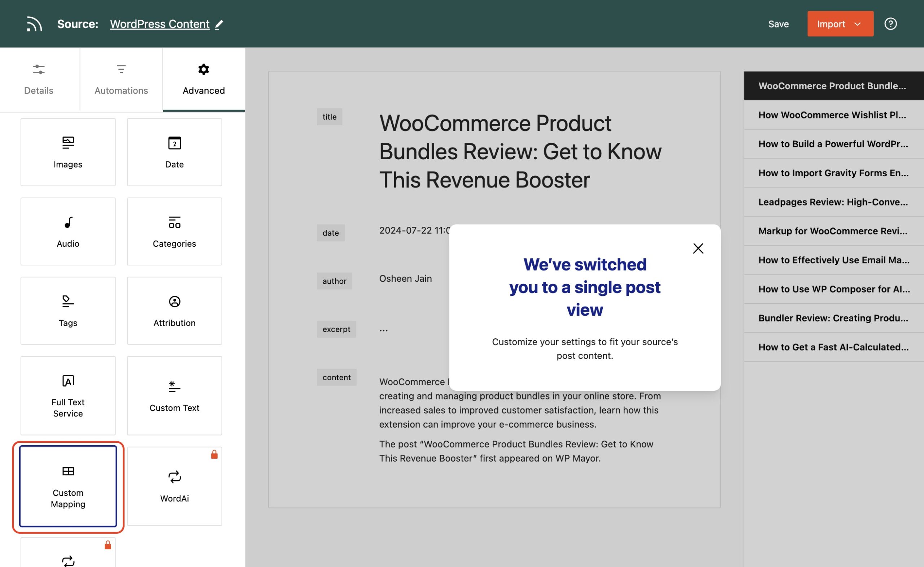Image resolution: width=924 pixels, height=567 pixels.
Task: Click the Save button
Action: pyautogui.click(x=779, y=23)
